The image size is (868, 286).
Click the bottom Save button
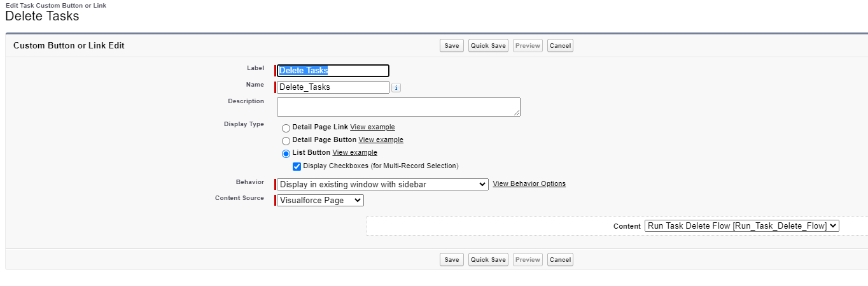click(x=452, y=260)
